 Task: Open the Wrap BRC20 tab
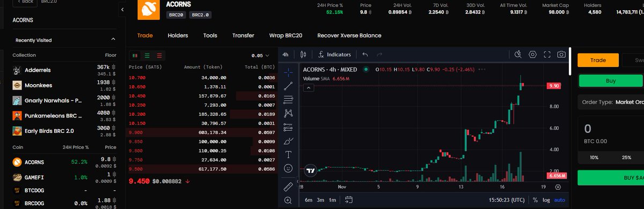286,35
